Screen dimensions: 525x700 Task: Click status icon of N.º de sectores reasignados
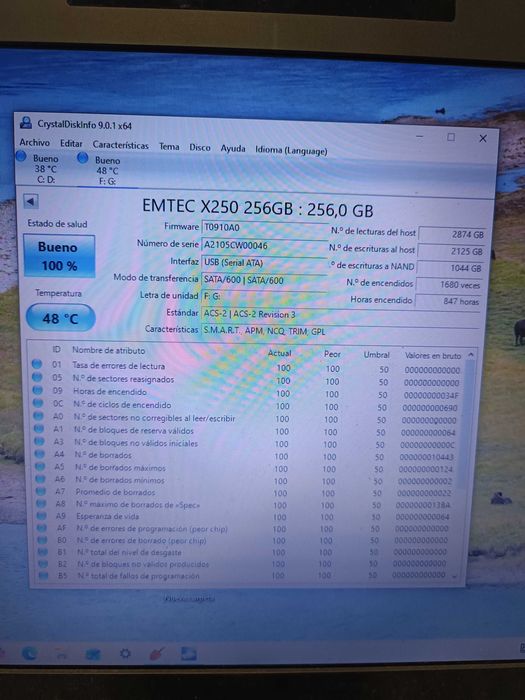(38, 377)
